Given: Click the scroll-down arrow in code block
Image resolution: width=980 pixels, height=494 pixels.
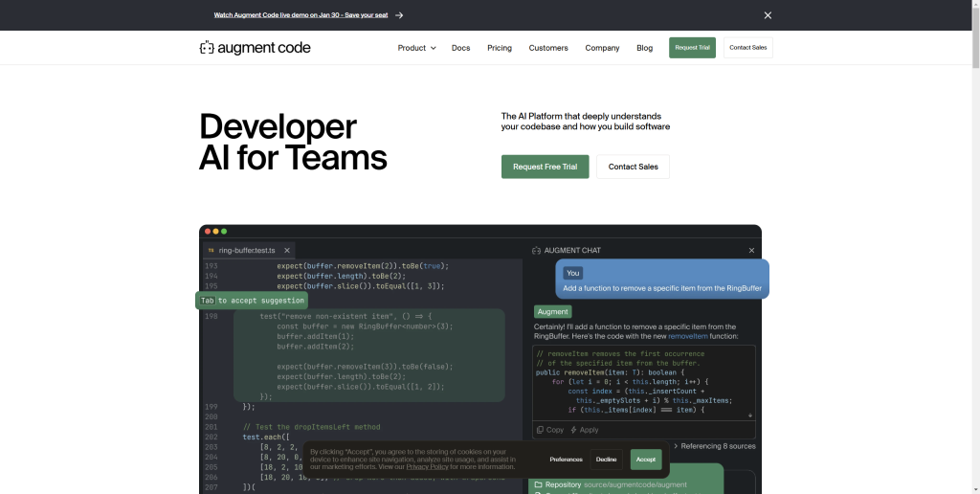Looking at the screenshot, I should [750, 415].
